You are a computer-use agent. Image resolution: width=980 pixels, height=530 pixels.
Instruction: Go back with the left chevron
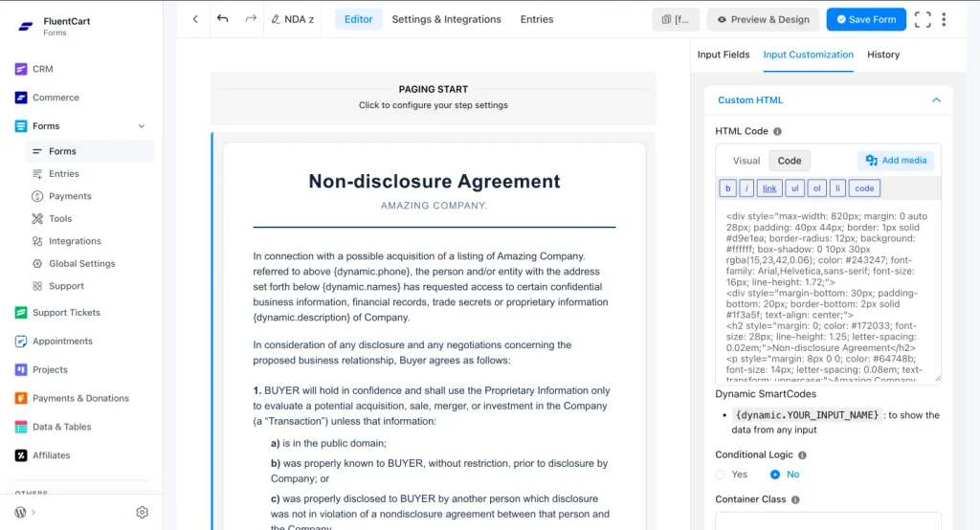coord(195,19)
